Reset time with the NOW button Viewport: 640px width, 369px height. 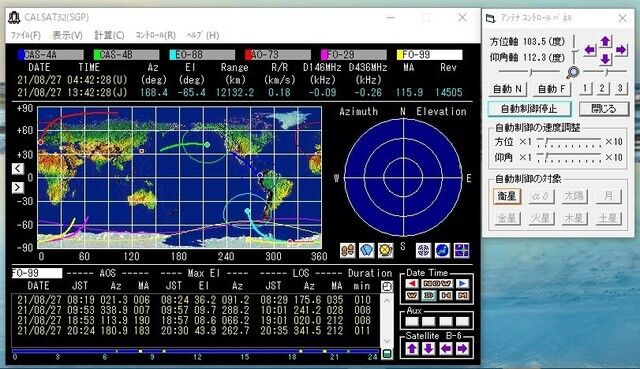tap(437, 283)
